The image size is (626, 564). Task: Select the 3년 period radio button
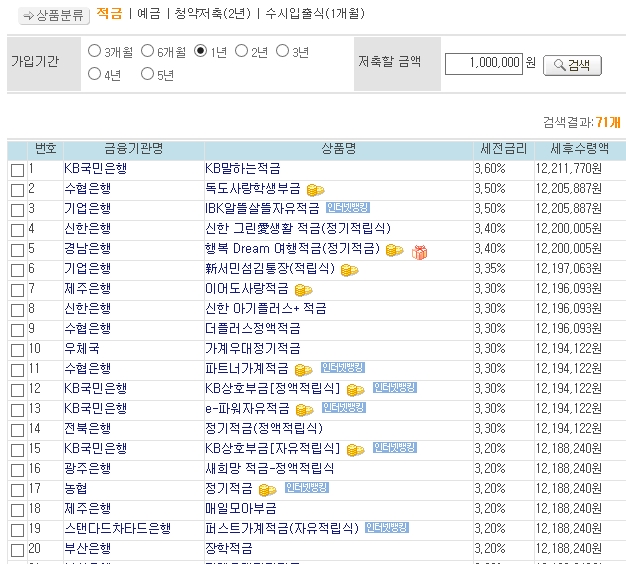click(x=282, y=51)
